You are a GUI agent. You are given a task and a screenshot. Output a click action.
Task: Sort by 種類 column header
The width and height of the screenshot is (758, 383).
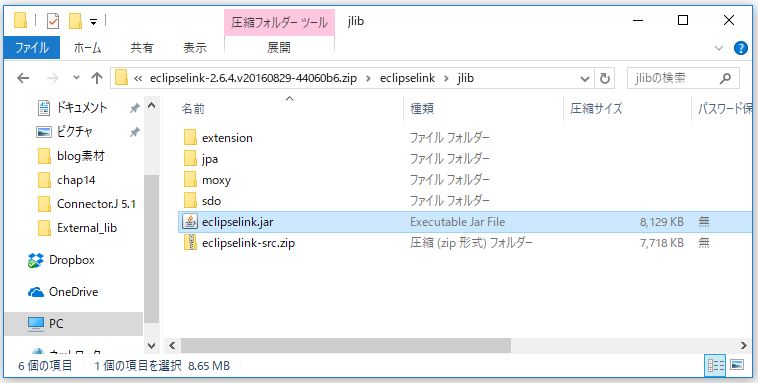click(x=422, y=109)
